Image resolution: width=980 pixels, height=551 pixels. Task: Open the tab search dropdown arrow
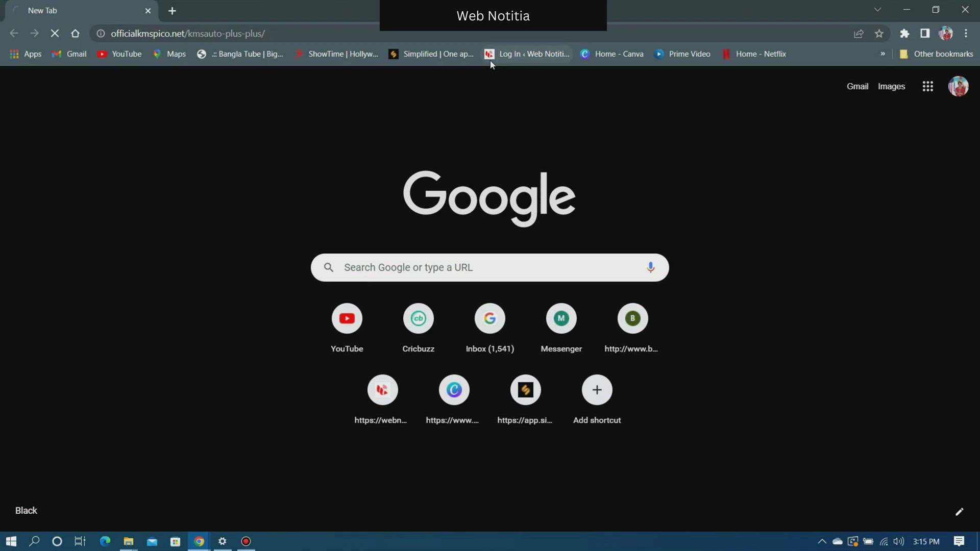[x=877, y=10]
